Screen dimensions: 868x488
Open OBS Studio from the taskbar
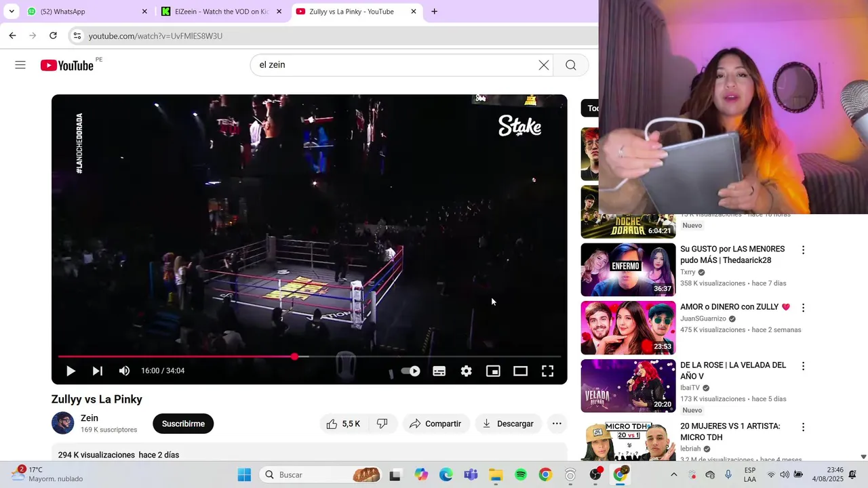(x=595, y=475)
